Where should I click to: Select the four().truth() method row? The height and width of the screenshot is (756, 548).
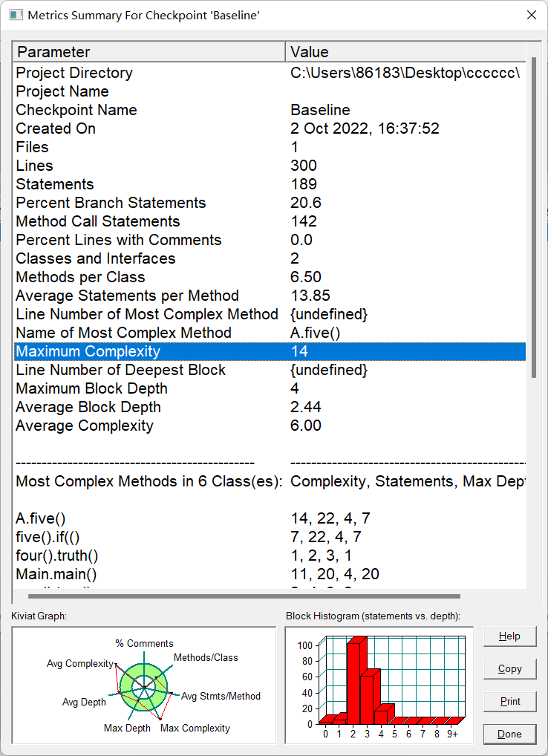(x=270, y=555)
